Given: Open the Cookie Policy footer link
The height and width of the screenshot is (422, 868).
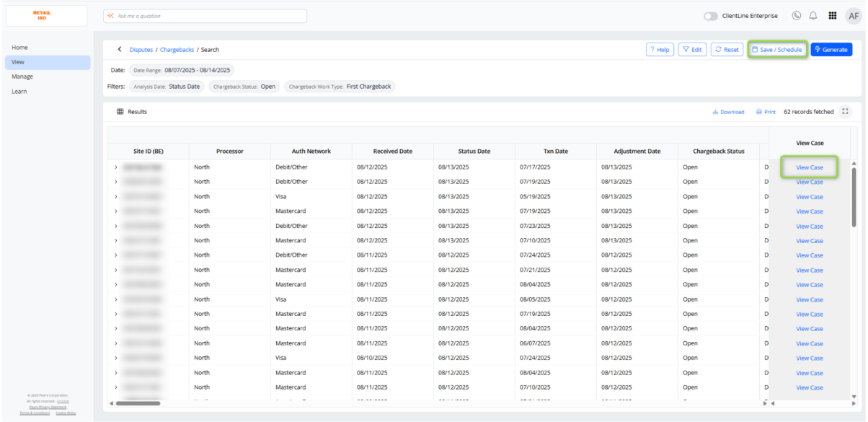Looking at the screenshot, I should [66, 413].
